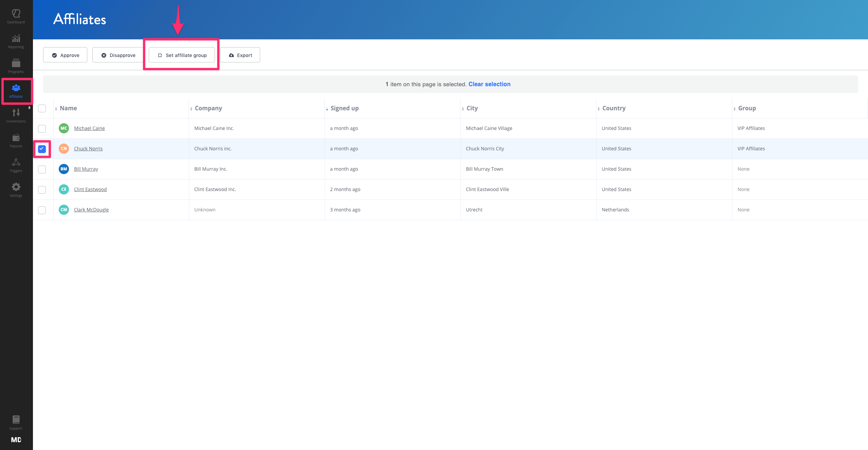This screenshot has height=450, width=868.
Task: Sort table by Group column
Action: click(x=746, y=108)
